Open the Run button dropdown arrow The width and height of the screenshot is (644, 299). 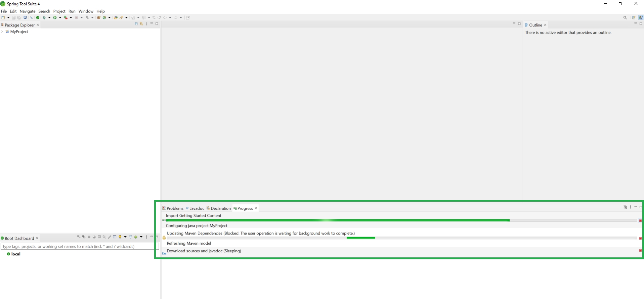(60, 17)
